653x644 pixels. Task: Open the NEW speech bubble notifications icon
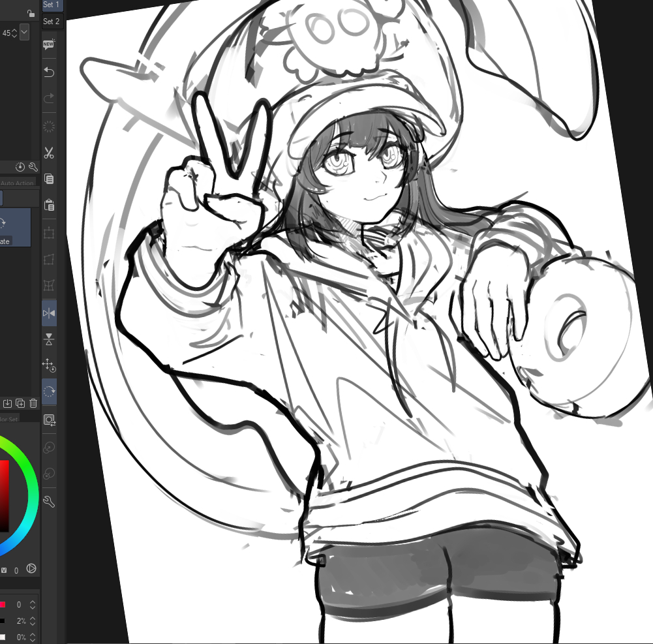click(49, 44)
